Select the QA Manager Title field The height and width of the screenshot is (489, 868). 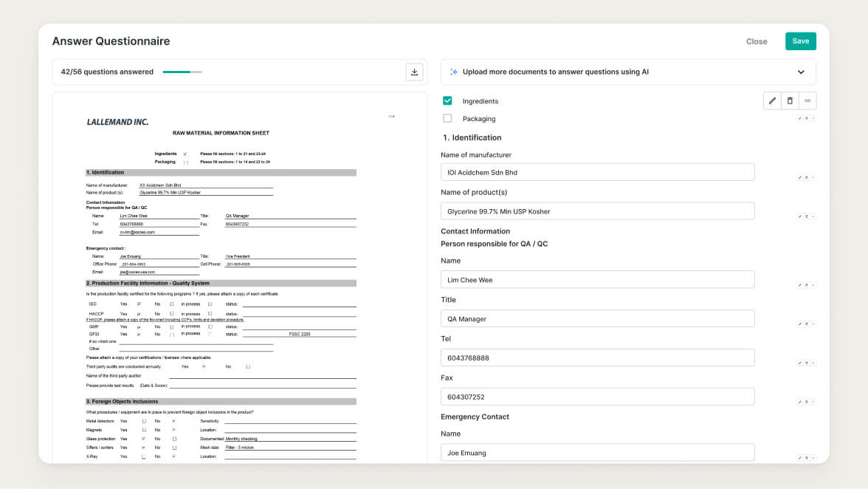(x=597, y=319)
